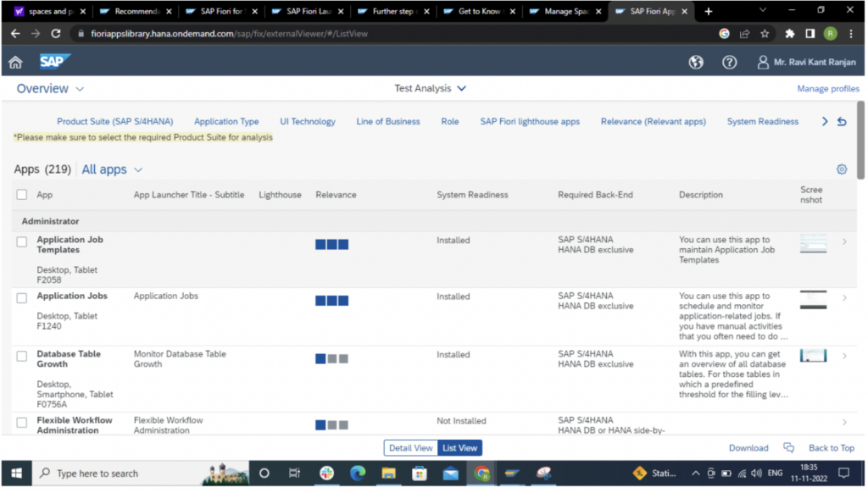Screen dimensions: 868x493
Task: Select the Manage Spac browser tab
Action: [566, 12]
